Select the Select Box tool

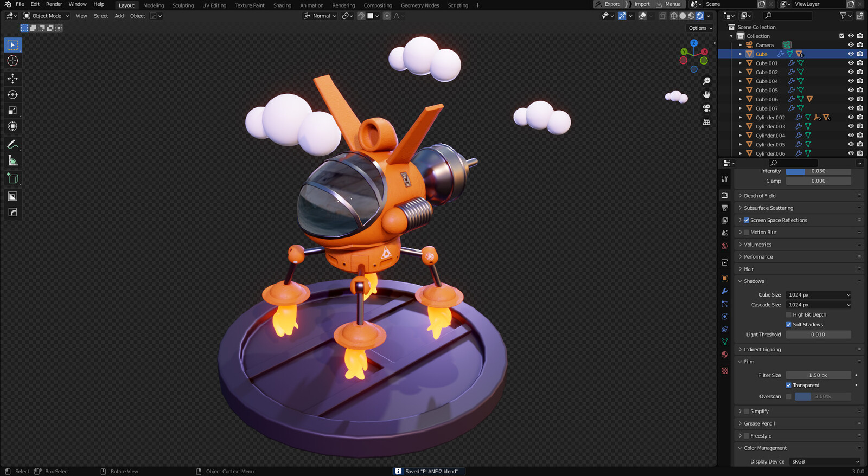tap(13, 45)
